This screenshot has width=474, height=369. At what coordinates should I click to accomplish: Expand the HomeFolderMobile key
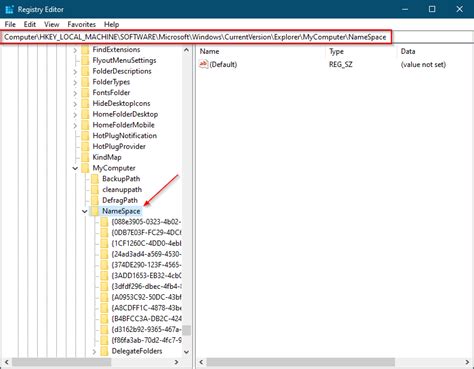point(75,125)
